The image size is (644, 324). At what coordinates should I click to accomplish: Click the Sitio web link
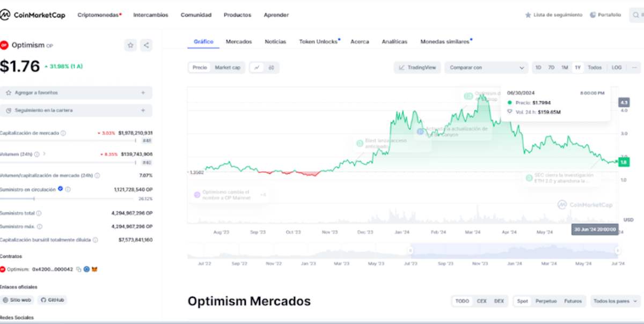click(17, 300)
